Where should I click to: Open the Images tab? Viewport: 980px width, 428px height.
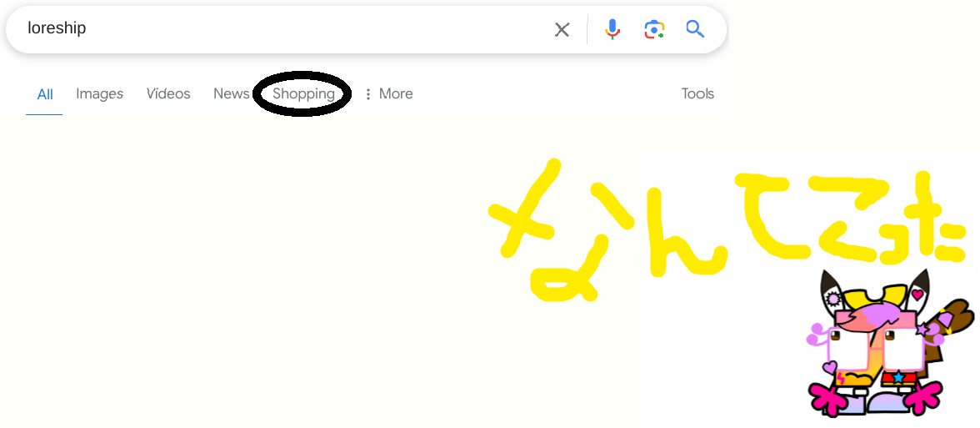(99, 93)
